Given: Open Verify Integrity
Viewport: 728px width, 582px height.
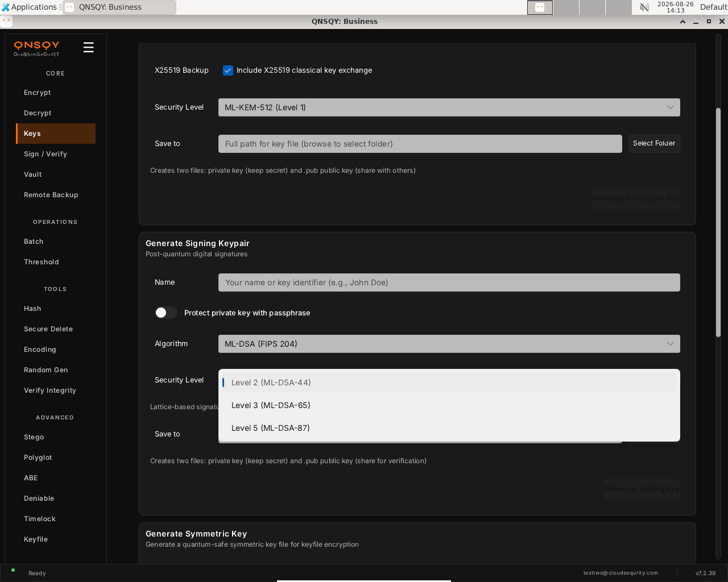Looking at the screenshot, I should (56, 390).
